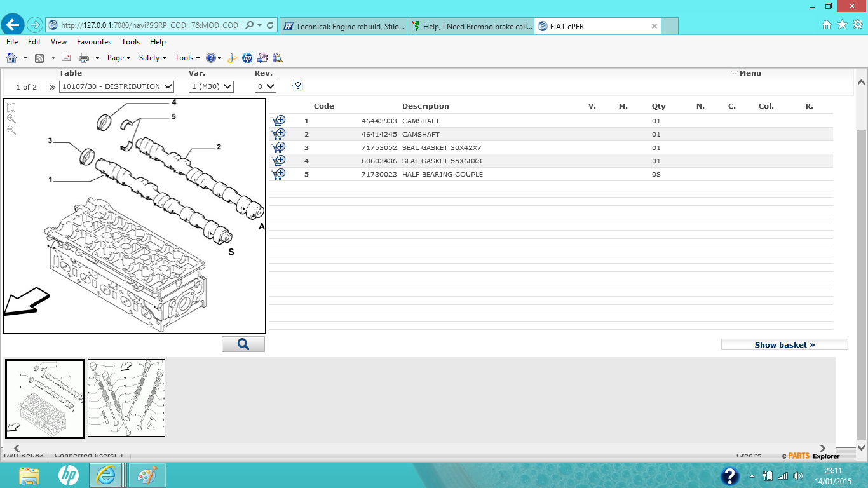Open the Help menu
Viewport: 868px width, 488px height.
click(x=158, y=42)
